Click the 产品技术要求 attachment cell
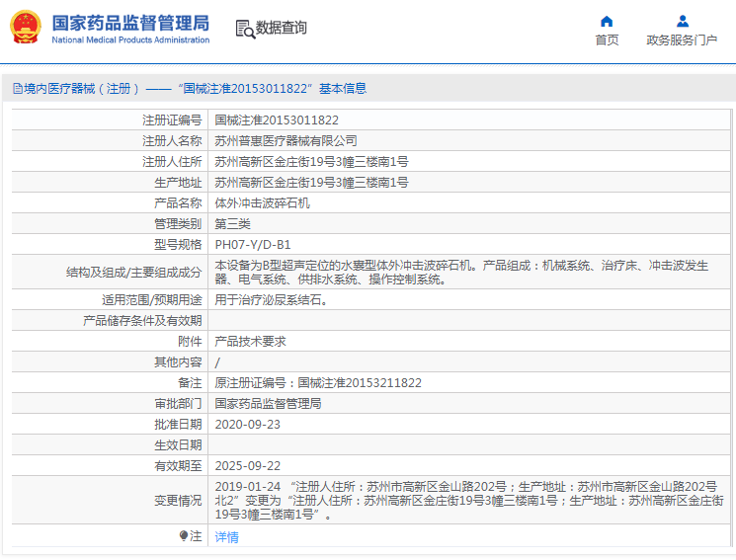The height and width of the screenshot is (560, 736). (251, 341)
